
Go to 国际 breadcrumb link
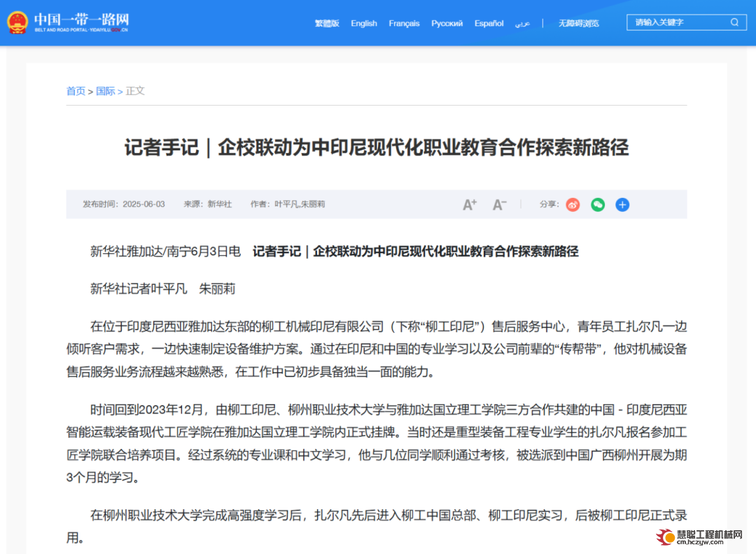106,91
